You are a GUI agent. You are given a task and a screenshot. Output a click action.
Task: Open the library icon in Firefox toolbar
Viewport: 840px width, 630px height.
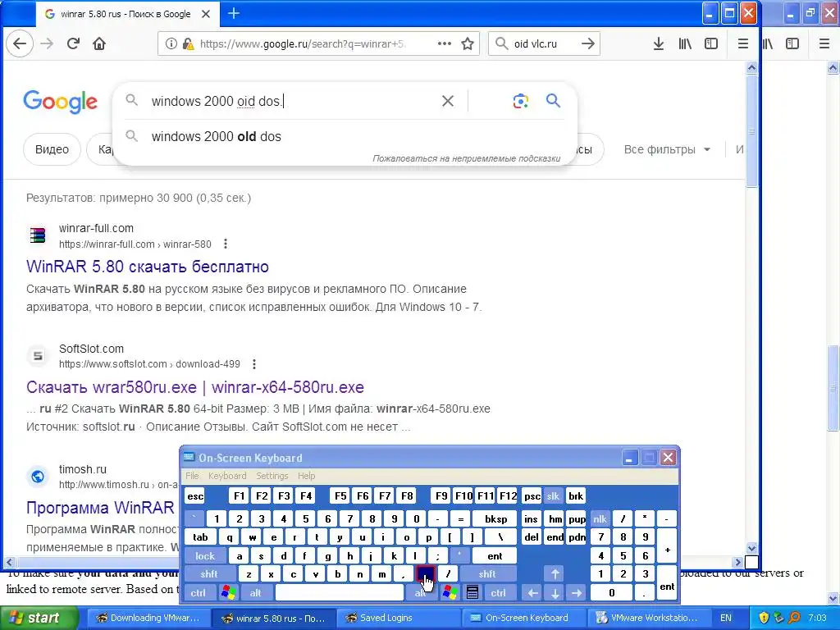pos(685,44)
